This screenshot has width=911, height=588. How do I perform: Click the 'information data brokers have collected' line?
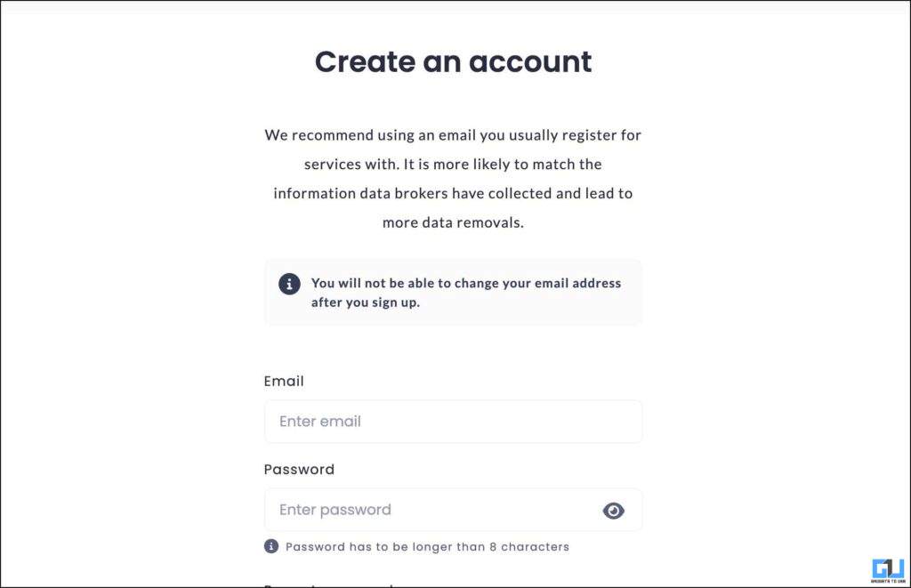tap(453, 194)
